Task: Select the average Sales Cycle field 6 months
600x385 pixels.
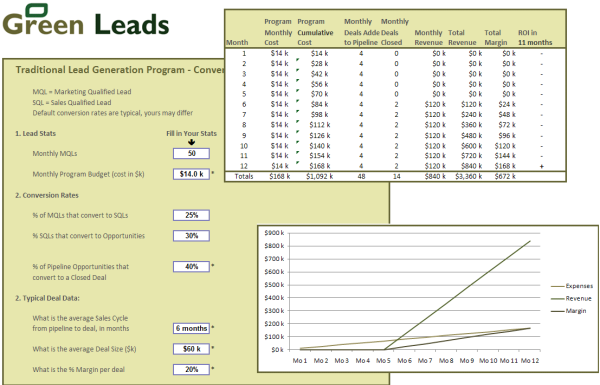Action: (191, 328)
